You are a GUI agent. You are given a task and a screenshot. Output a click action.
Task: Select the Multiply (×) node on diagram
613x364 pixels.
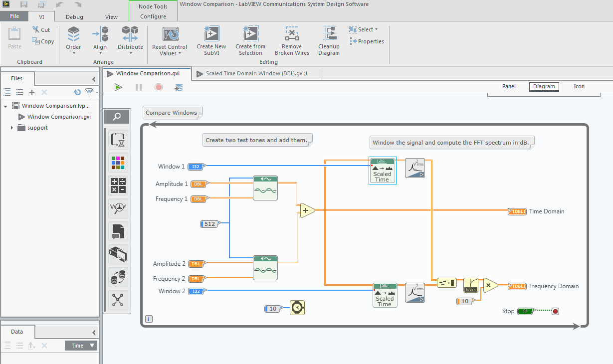490,285
